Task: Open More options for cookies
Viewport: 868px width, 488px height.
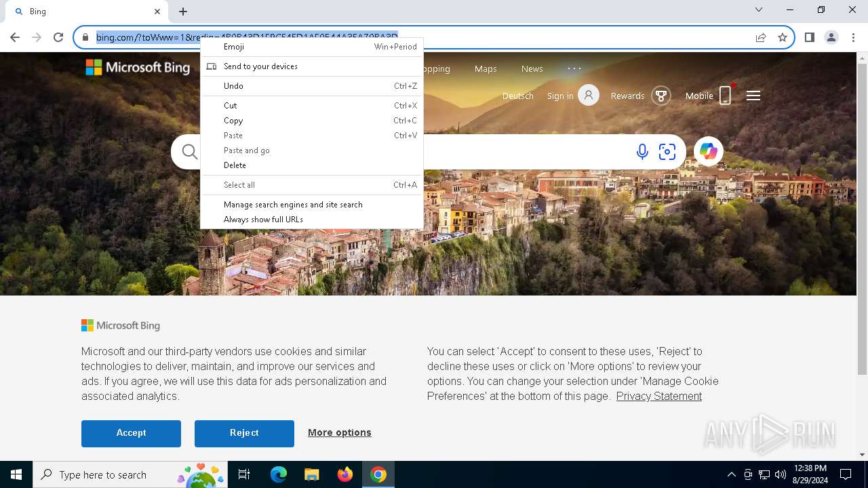Action: pos(340,432)
